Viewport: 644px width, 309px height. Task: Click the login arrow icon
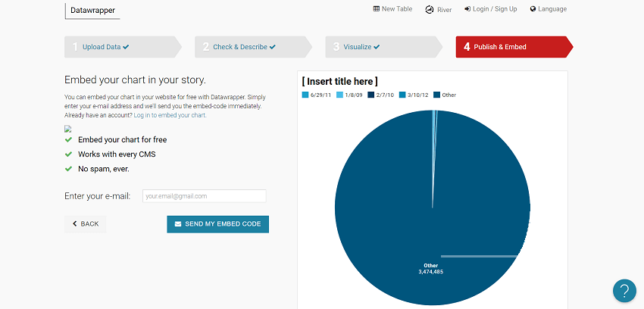pos(467,9)
